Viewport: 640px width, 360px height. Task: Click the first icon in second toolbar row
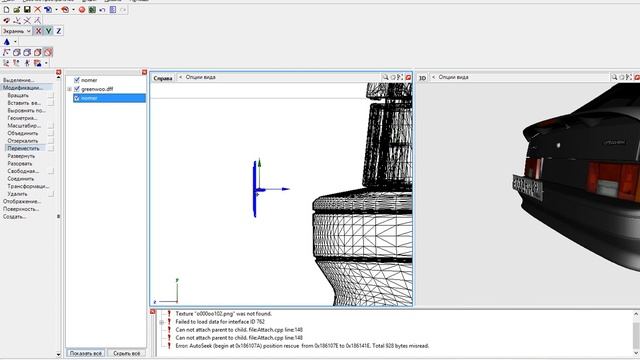tap(6, 20)
